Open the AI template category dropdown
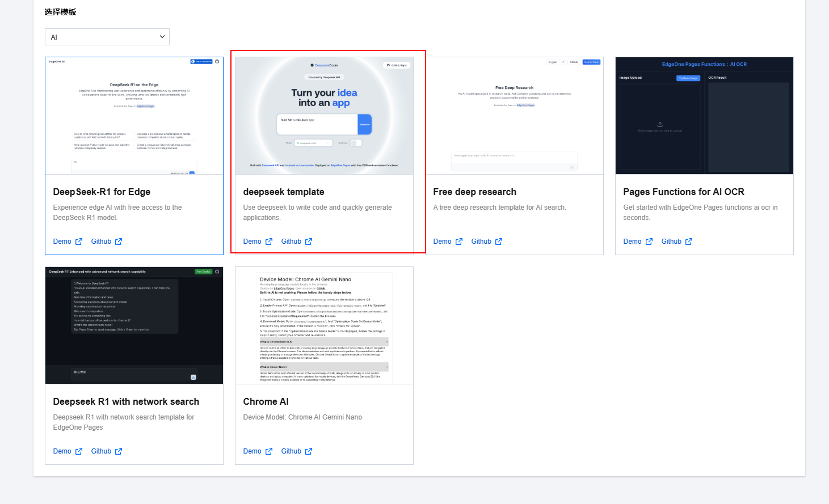 (x=107, y=37)
